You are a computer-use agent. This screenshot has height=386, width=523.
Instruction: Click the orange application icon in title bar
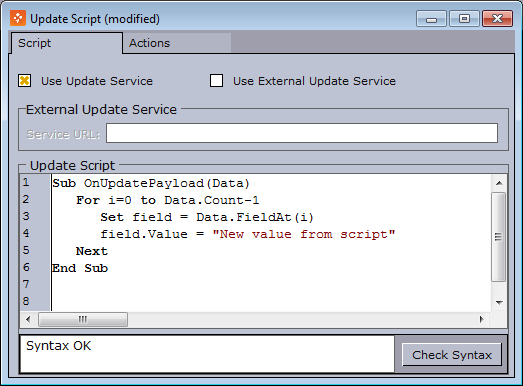18,18
